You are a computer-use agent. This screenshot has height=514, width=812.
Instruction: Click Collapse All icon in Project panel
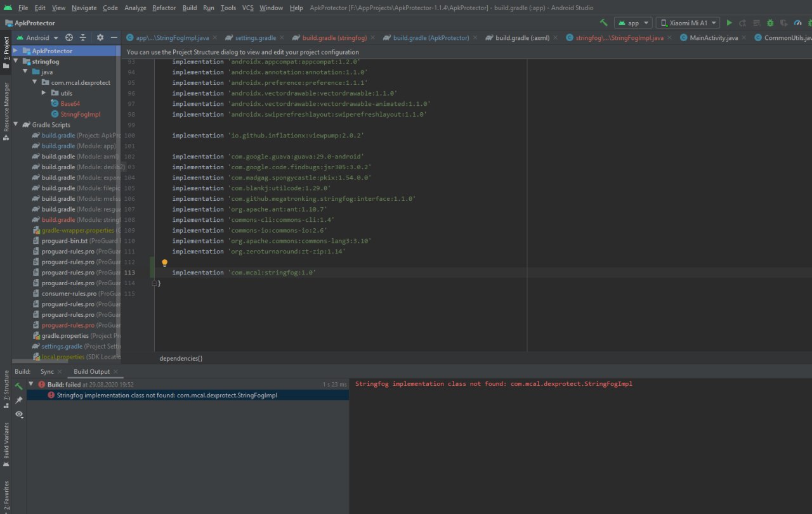tap(82, 38)
